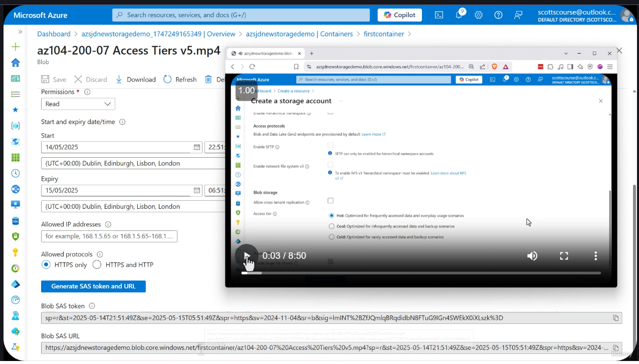Mute the video player audio
Image resolution: width=639 pixels, height=364 pixels.
point(532,255)
